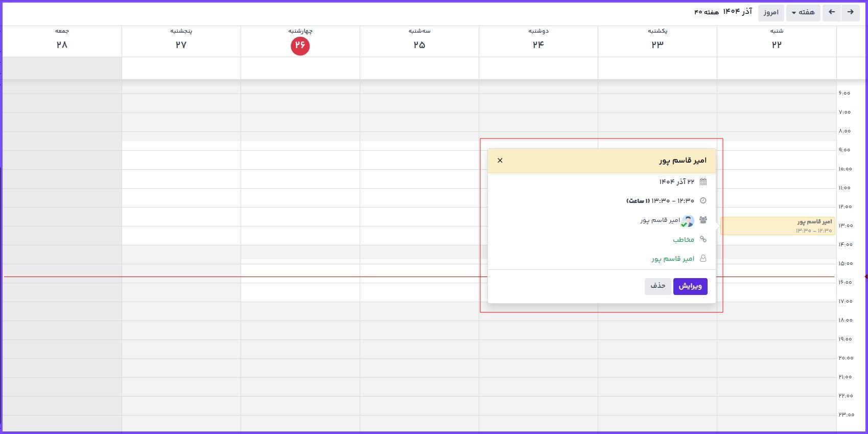868x434 pixels.
Task: Open the green مخاطب link
Action: click(683, 240)
